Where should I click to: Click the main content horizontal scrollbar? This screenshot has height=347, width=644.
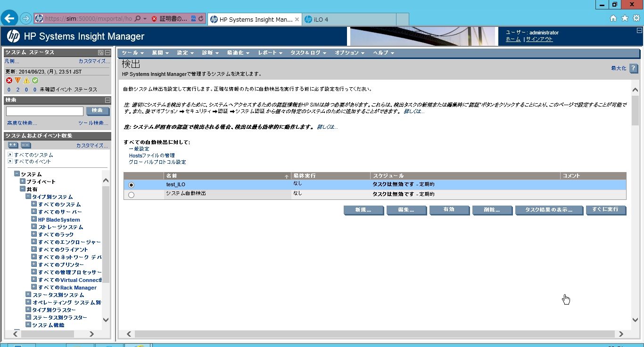pyautogui.click(x=375, y=334)
